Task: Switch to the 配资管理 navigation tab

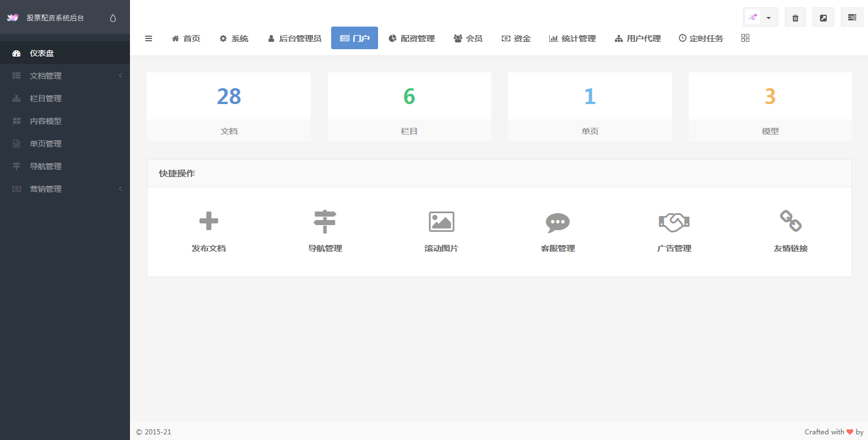Action: 412,38
